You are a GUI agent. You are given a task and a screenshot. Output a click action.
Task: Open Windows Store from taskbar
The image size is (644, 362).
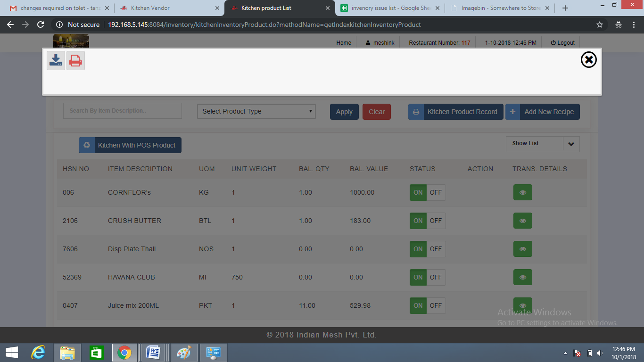96,352
